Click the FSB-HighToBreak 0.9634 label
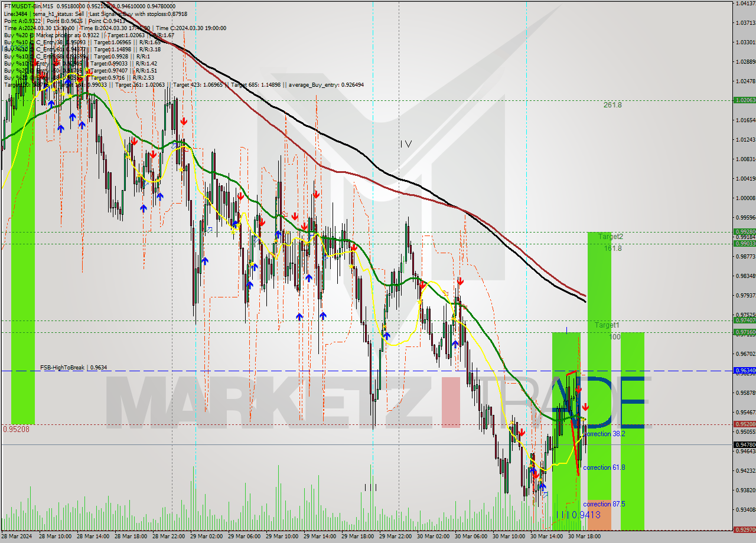Image resolution: width=756 pixels, height=543 pixels. pyautogui.click(x=74, y=367)
